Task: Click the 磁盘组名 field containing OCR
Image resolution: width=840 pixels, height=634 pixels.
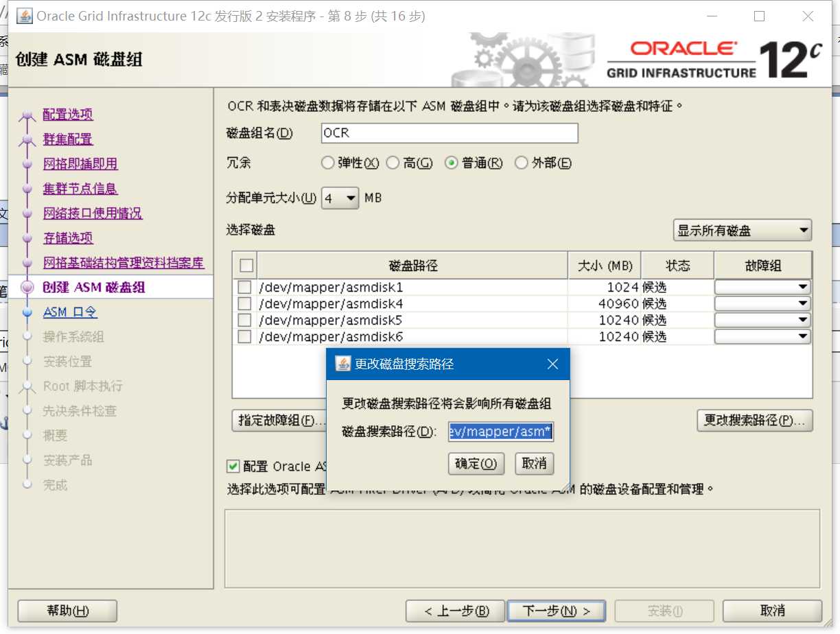Action: (x=450, y=133)
